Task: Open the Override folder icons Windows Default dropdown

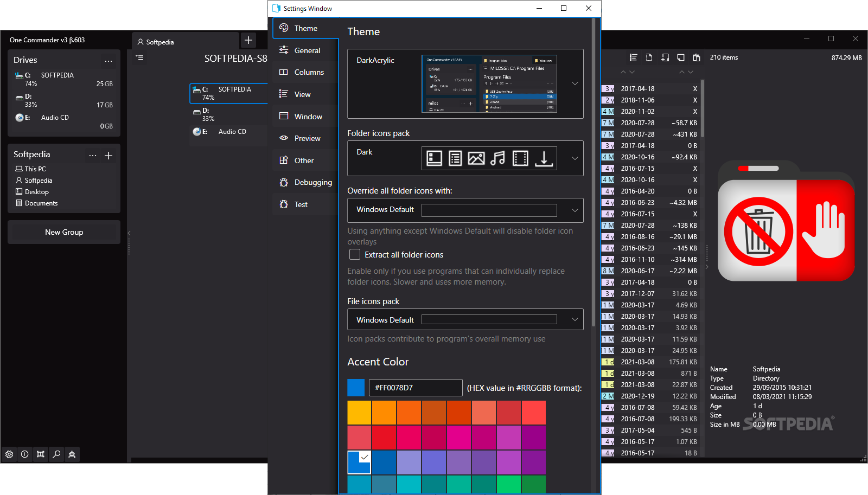Action: 465,210
